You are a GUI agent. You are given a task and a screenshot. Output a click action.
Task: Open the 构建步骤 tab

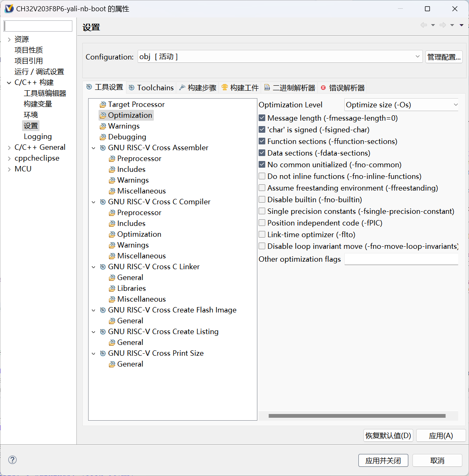(198, 88)
